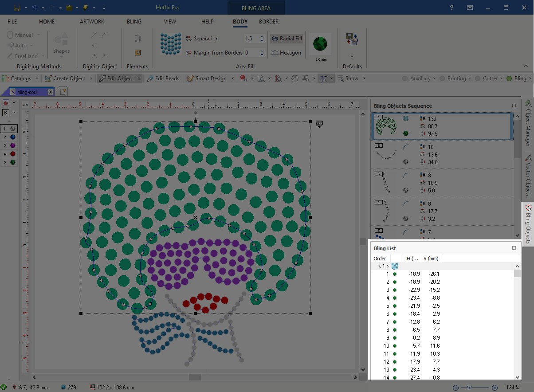Screen dimensions: 534x392
Task: Select the pan hand tool
Action: pyautogui.click(x=295, y=78)
